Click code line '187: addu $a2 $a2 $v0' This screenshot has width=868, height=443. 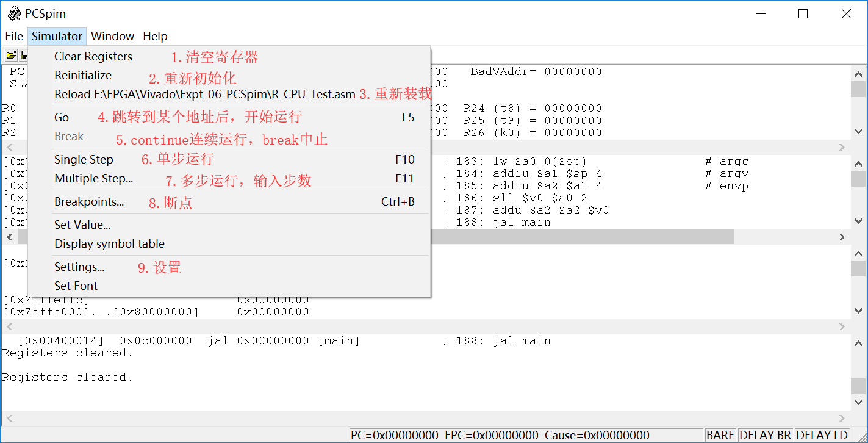click(533, 211)
